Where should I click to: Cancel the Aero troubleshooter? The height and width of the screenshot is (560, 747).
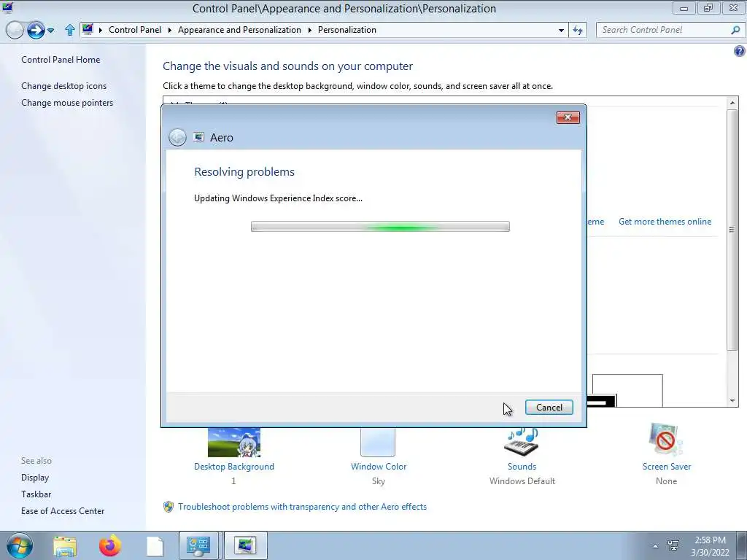pyautogui.click(x=549, y=407)
